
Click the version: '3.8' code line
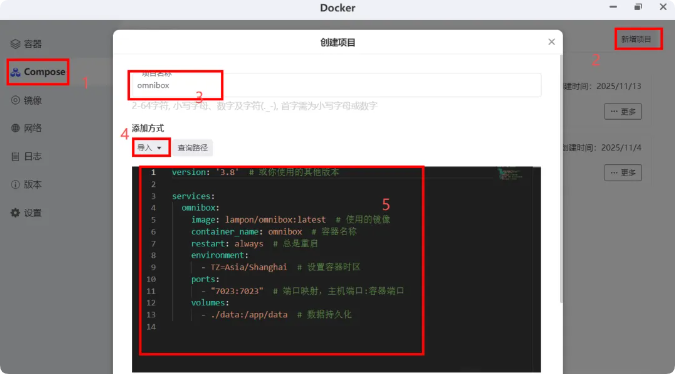255,172
